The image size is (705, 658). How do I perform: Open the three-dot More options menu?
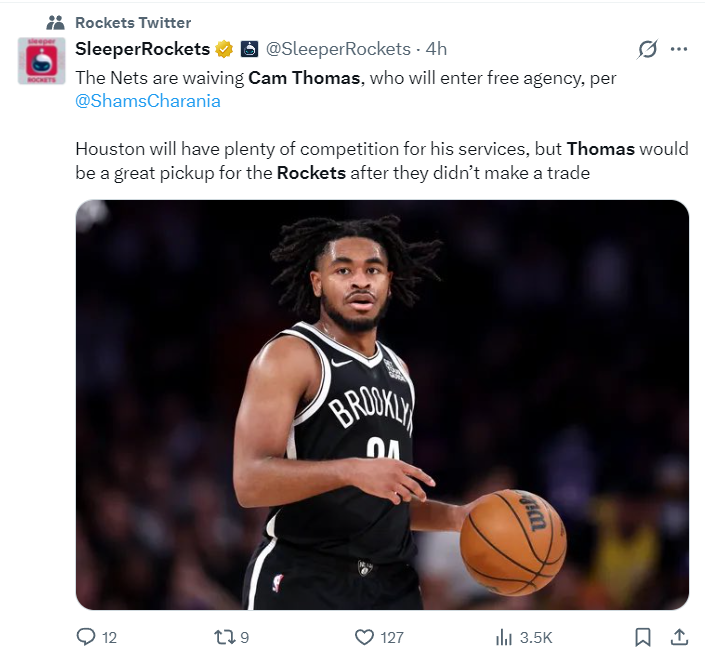coord(679,49)
